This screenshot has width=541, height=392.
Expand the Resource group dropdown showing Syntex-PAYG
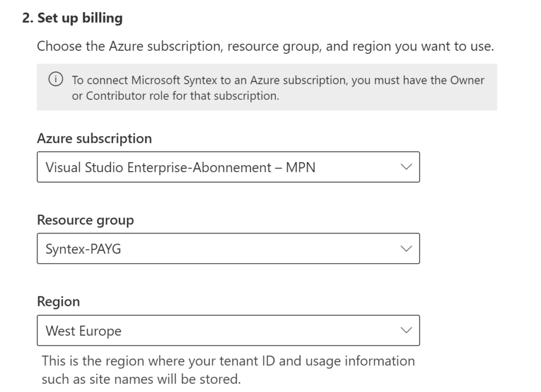(x=228, y=248)
